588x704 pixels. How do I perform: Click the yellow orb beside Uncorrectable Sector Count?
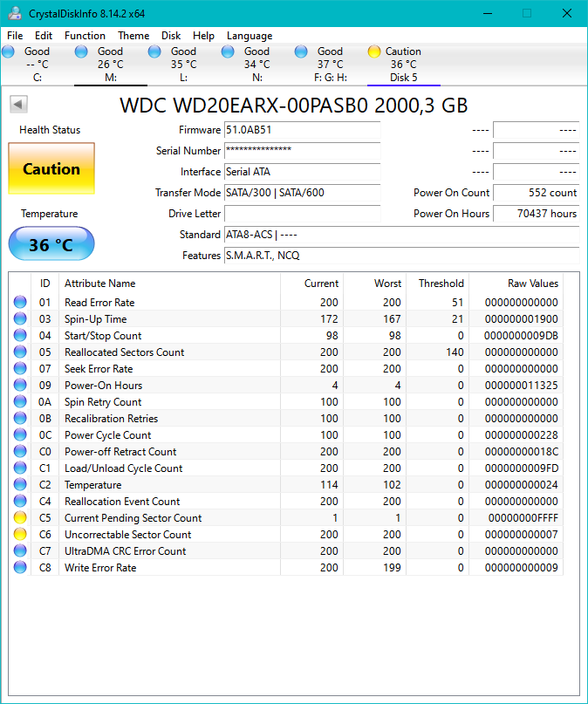pos(20,535)
